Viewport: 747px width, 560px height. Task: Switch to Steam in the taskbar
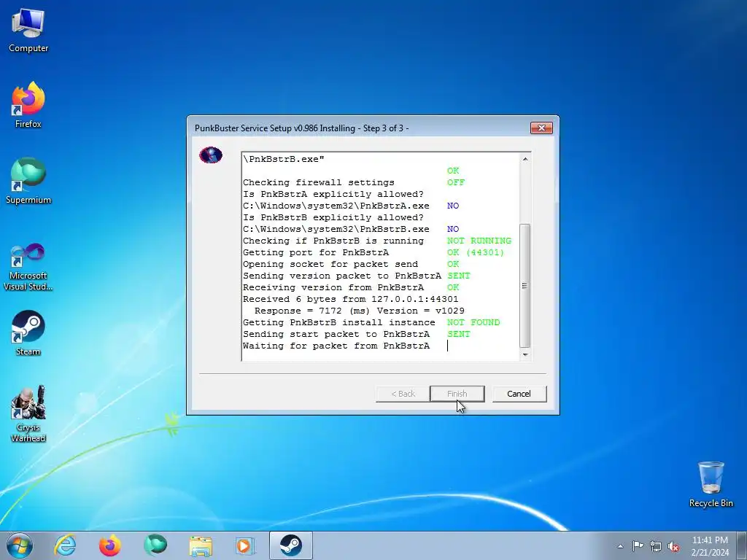point(290,545)
